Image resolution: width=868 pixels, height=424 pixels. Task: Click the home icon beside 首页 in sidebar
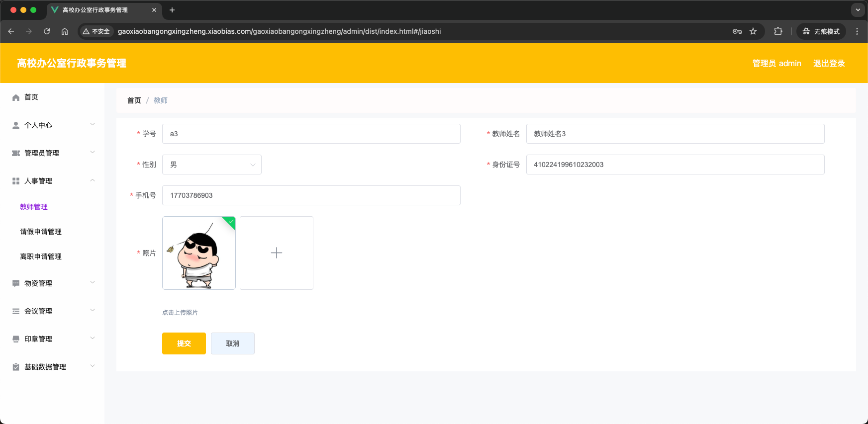pos(16,97)
